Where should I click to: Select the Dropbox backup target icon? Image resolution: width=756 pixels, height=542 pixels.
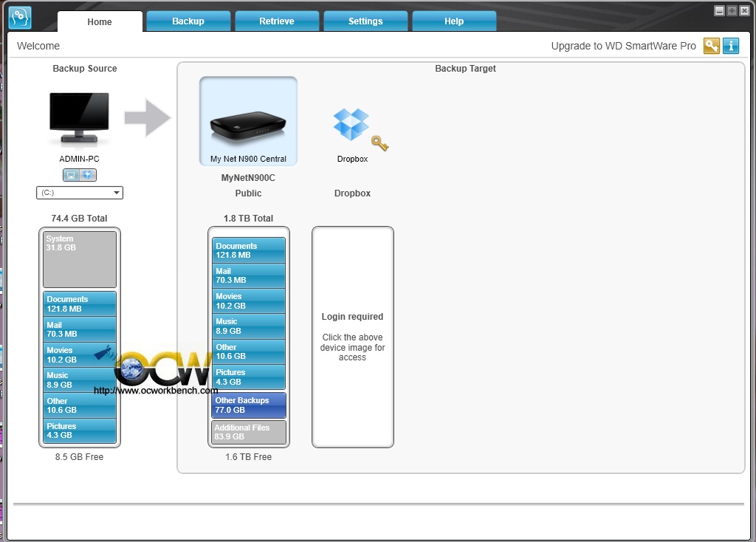pyautogui.click(x=351, y=124)
